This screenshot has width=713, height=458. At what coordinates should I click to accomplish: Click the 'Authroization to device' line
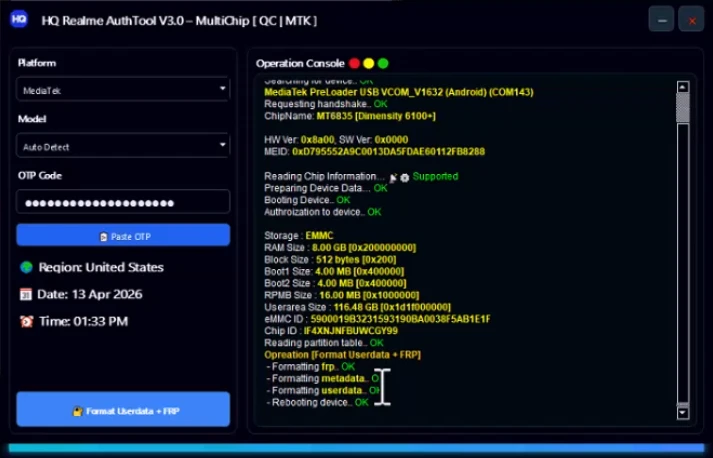point(323,212)
